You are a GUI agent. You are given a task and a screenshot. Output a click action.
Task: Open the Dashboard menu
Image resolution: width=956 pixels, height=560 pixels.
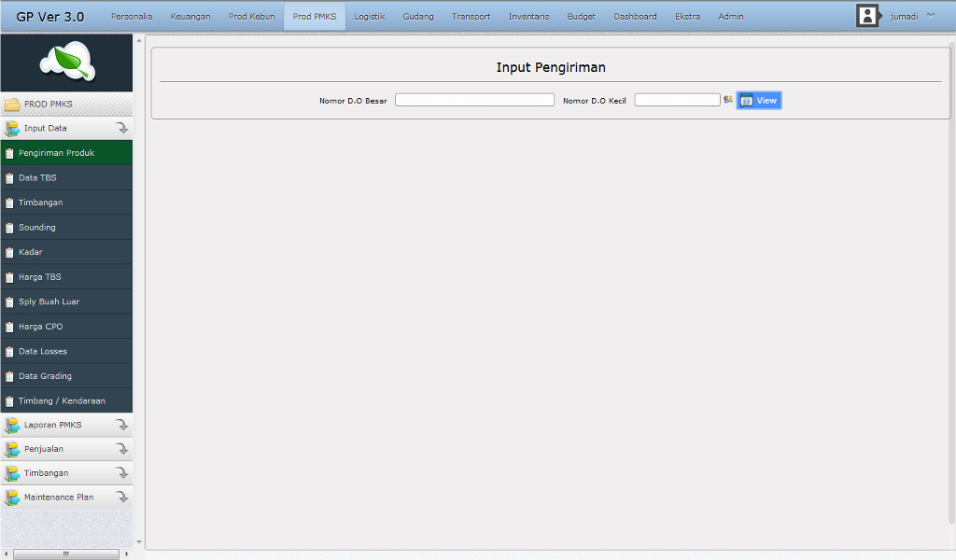[x=635, y=17]
